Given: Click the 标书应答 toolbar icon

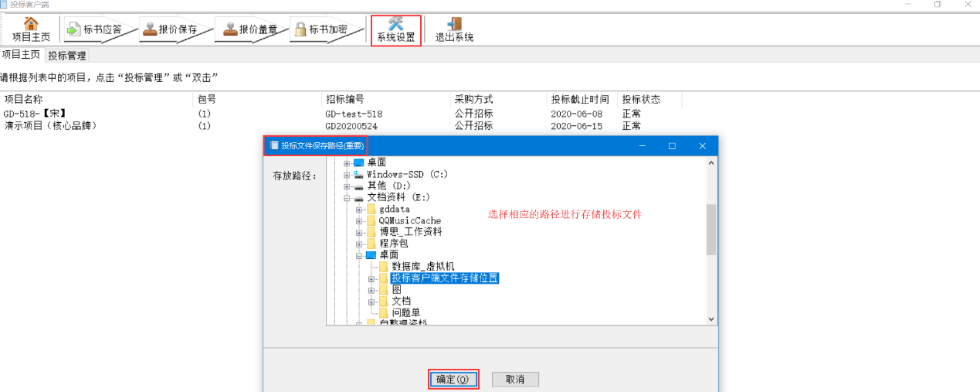Looking at the screenshot, I should click(73, 29).
